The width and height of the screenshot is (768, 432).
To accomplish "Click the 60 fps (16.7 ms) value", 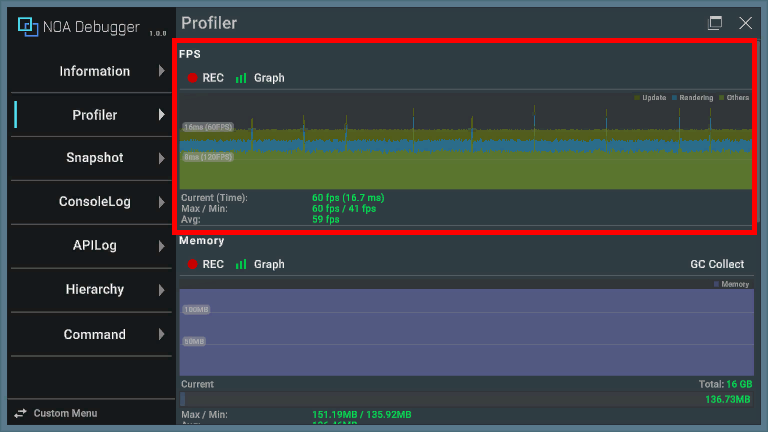I will (348, 198).
